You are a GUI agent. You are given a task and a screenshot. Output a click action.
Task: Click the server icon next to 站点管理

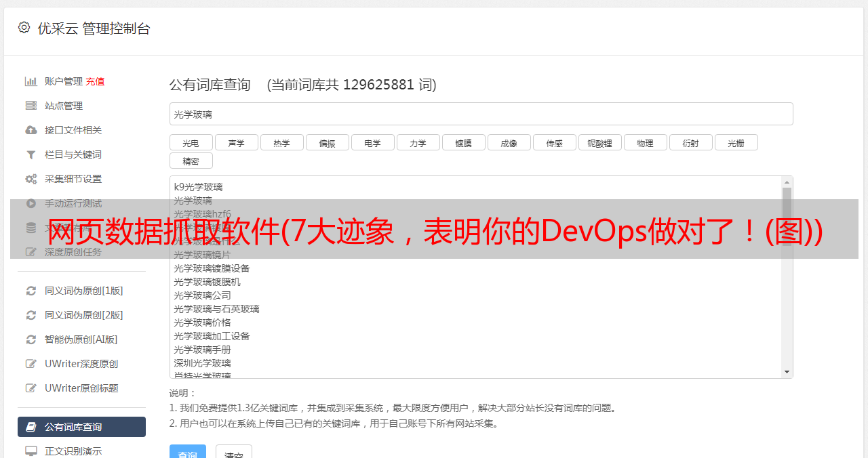(31, 106)
